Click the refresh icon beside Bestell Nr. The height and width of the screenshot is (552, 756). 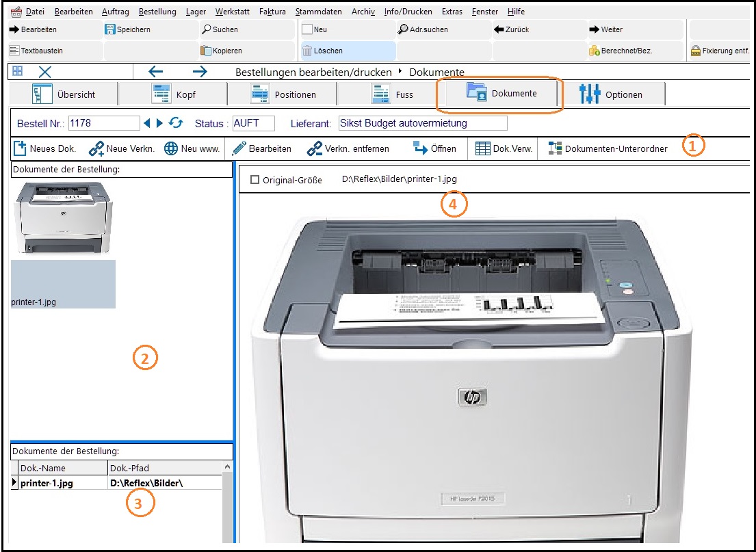177,123
